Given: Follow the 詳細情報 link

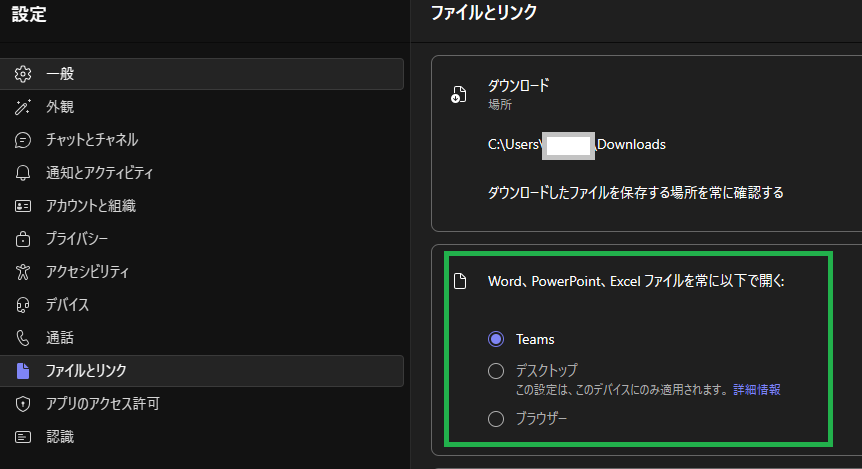Looking at the screenshot, I should pyautogui.click(x=756, y=390).
